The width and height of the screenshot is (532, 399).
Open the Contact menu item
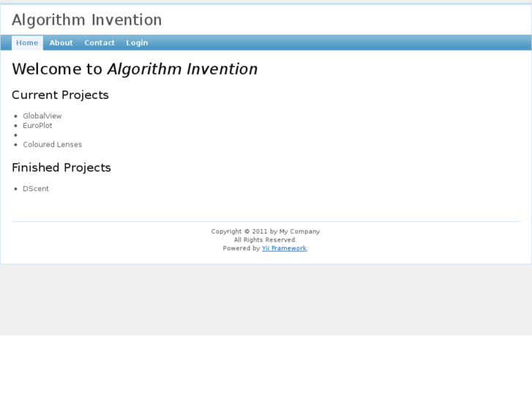[x=100, y=43]
